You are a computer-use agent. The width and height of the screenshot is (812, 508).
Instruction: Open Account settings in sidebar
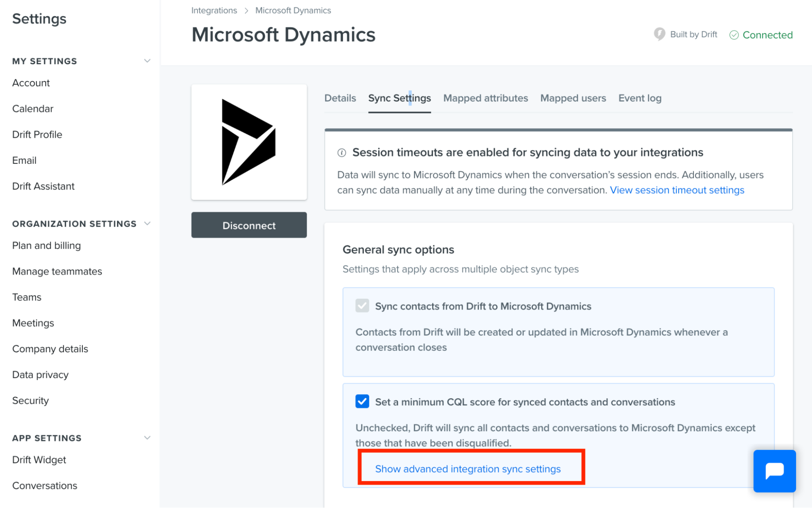point(31,83)
